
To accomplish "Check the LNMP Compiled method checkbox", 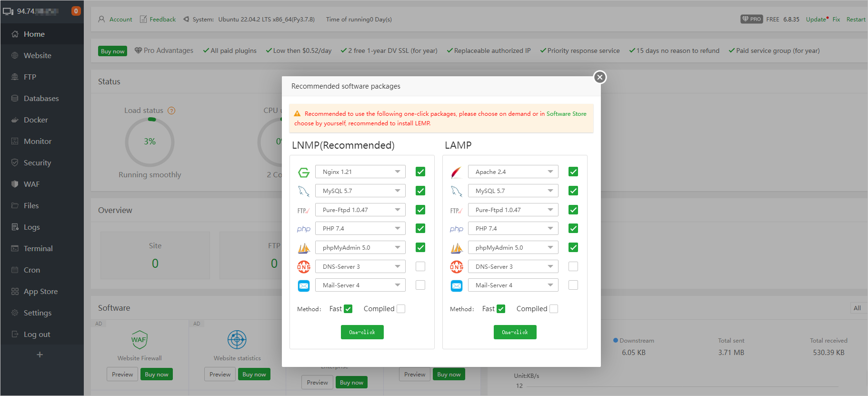I will [x=401, y=309].
